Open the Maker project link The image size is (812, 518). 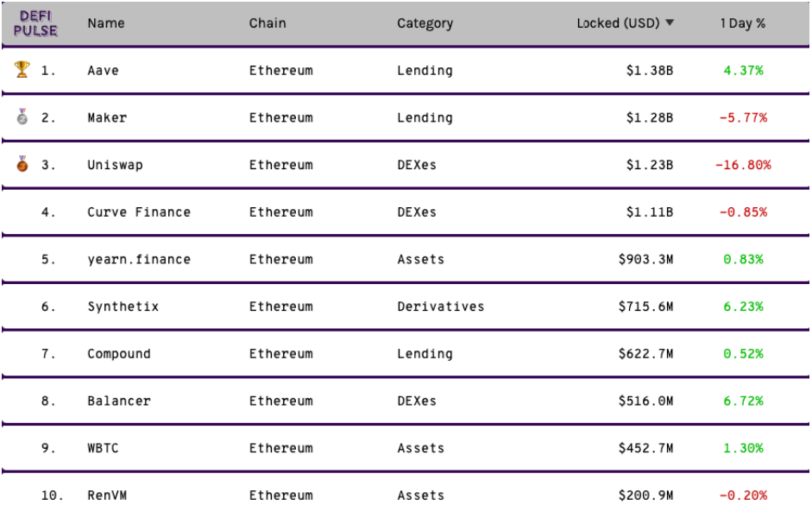[x=107, y=117]
